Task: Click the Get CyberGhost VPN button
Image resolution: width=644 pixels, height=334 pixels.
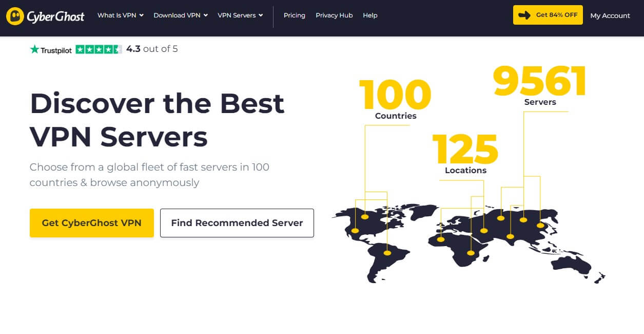Action: click(92, 223)
